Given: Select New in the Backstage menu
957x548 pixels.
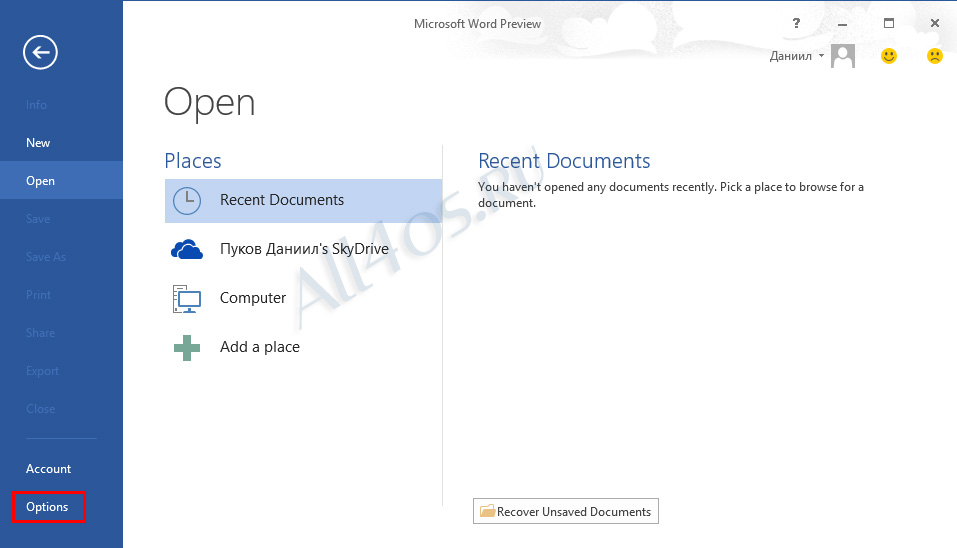Looking at the screenshot, I should click(x=61, y=143).
